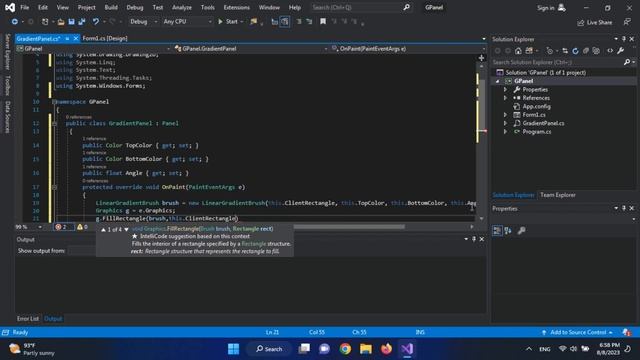Image resolution: width=640 pixels, height=360 pixels.
Task: Open the GPanel.GradientPanel type dropdown
Action: (251, 49)
